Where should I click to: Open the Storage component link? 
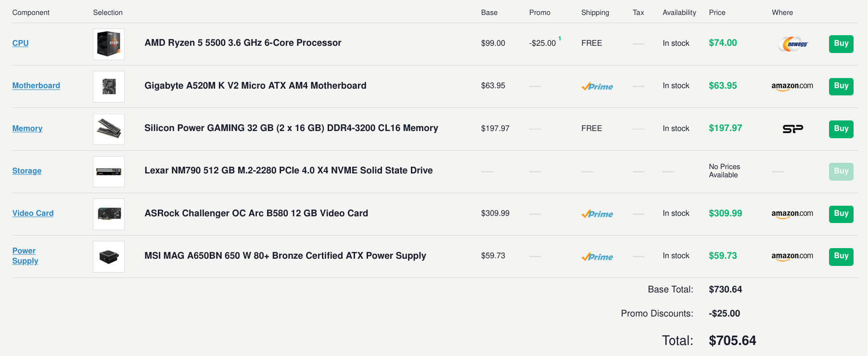(x=27, y=171)
